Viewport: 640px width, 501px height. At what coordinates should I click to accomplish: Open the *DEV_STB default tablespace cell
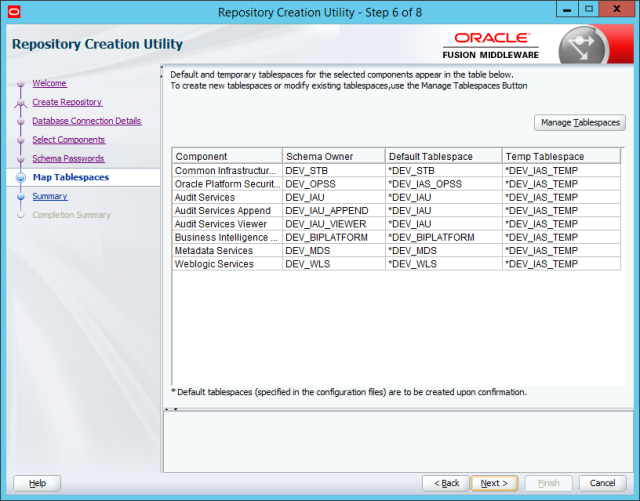444,171
